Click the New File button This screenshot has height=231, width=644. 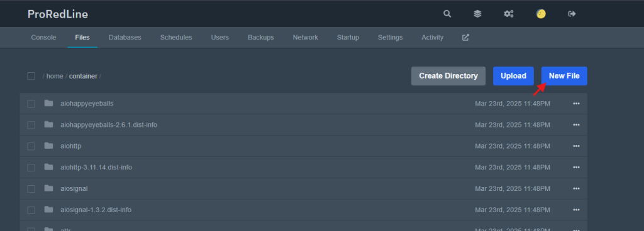(564, 76)
